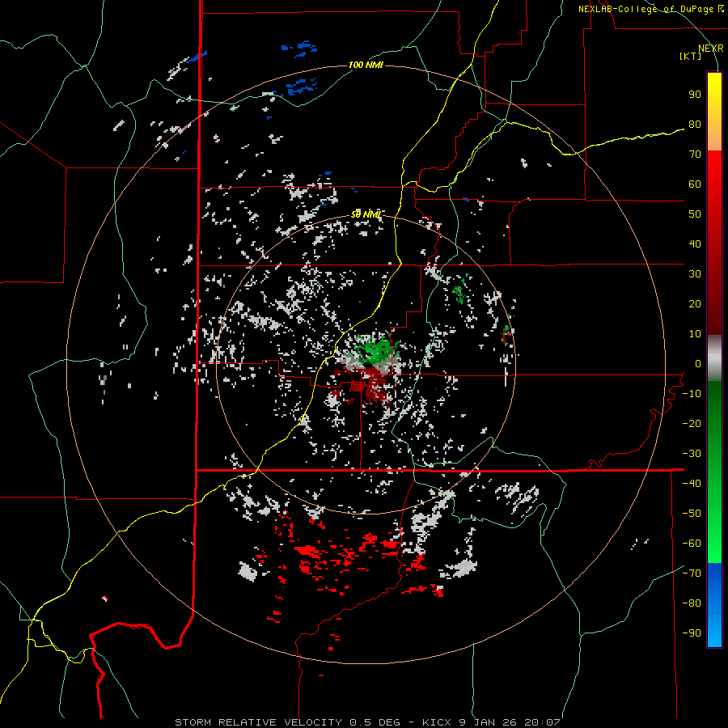This screenshot has height=728, width=728.
Task: Click the 60 value on the velocity scale
Action: pos(695,184)
